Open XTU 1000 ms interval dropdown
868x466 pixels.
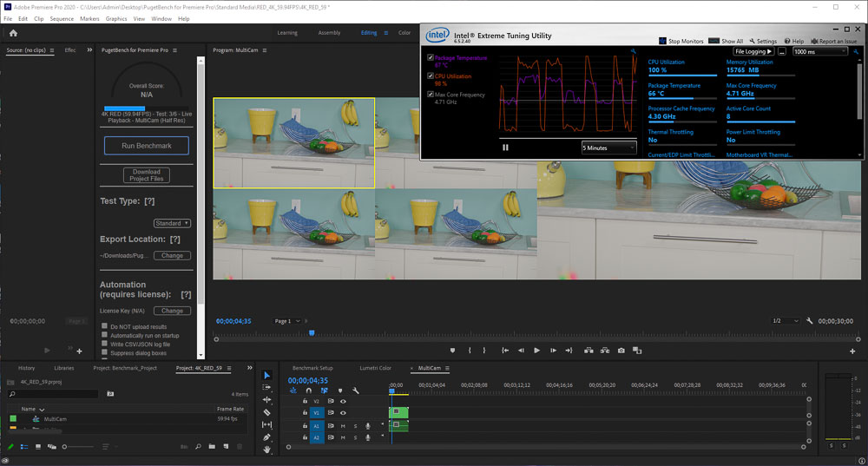point(820,51)
